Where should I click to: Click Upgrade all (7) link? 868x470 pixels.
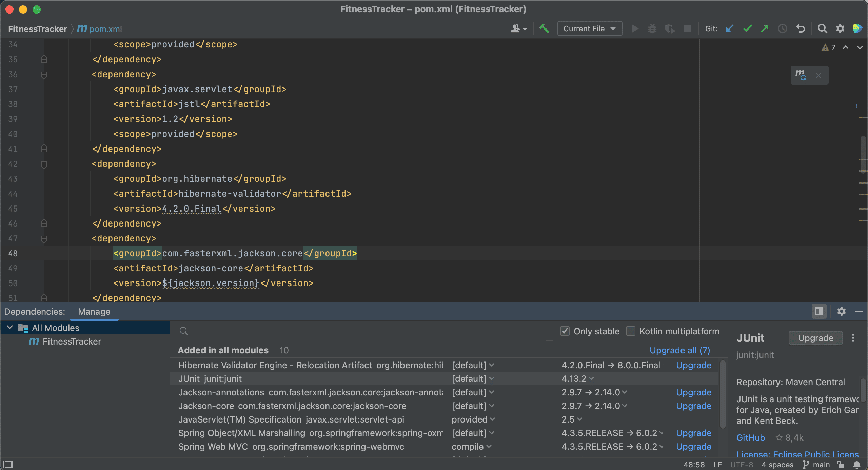[x=680, y=350]
